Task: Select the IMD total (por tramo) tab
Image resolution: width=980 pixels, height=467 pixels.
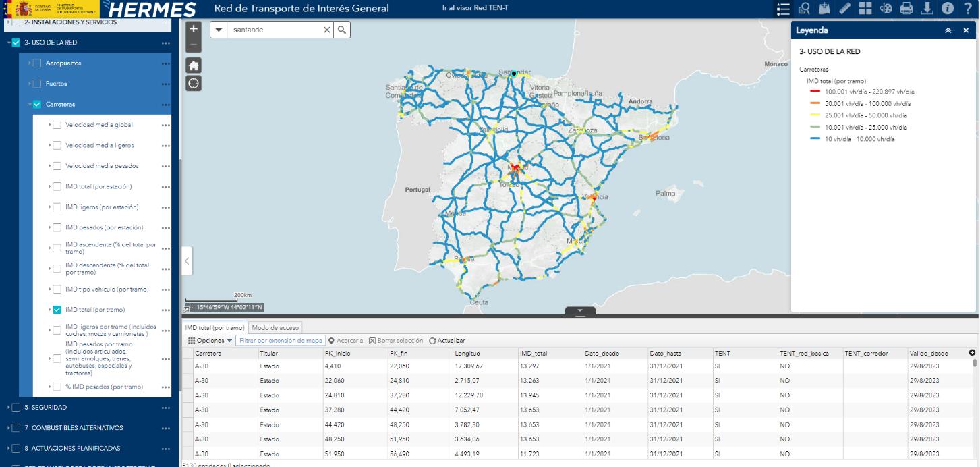Action: (x=214, y=327)
